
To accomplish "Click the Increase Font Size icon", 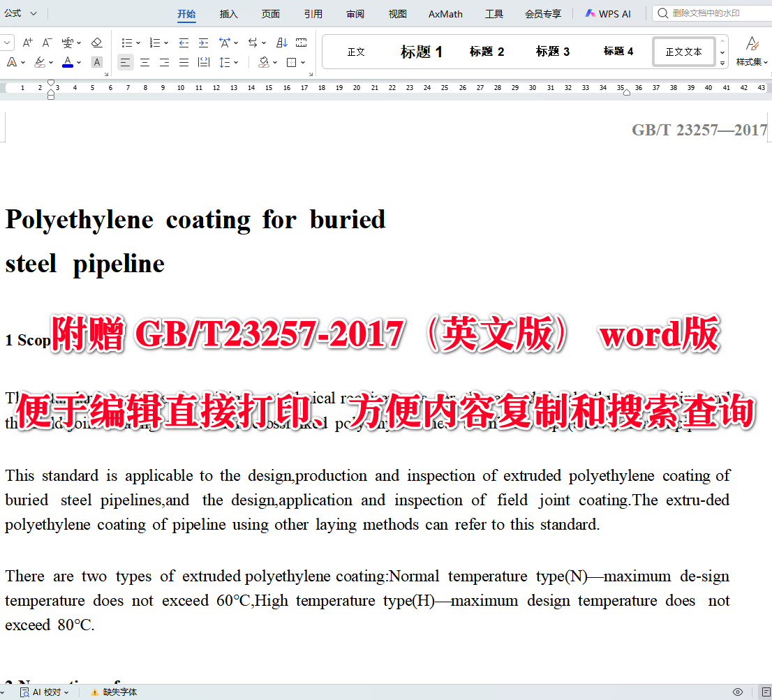I will point(27,42).
